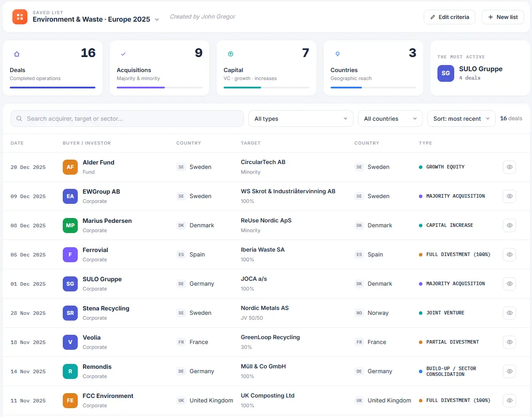
Task: Click the BUILD-UP / SECTOR CONSOLIDATION tag
Action: 448,371
